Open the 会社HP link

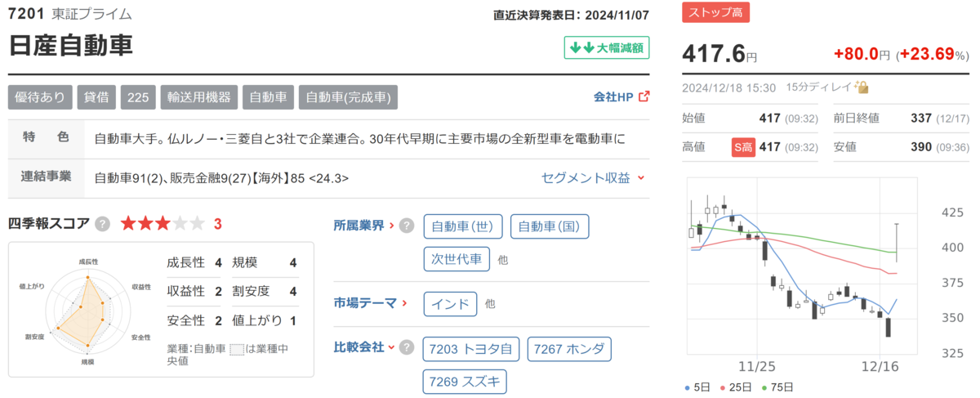coord(613,96)
